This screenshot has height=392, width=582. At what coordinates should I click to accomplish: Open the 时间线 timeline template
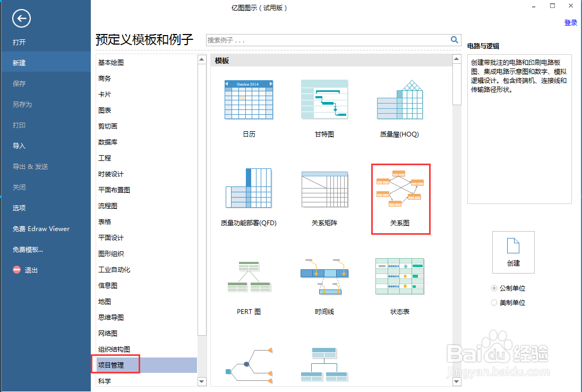[x=324, y=277]
